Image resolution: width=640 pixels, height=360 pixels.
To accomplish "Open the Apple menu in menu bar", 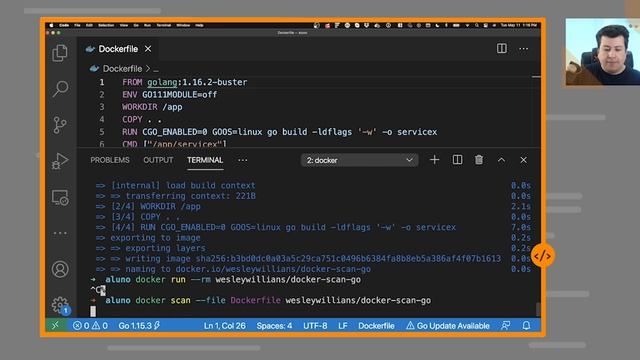I will 51,25.
